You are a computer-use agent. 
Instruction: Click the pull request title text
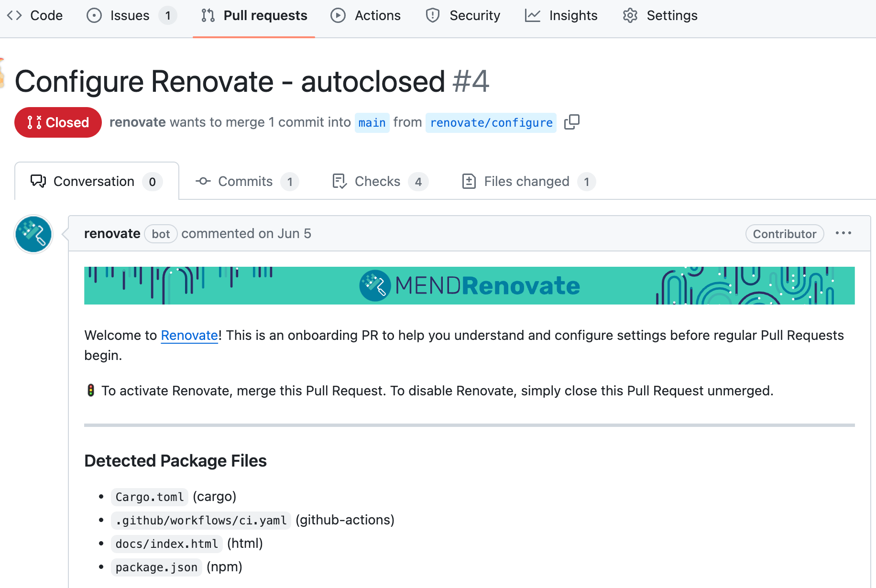click(x=230, y=81)
